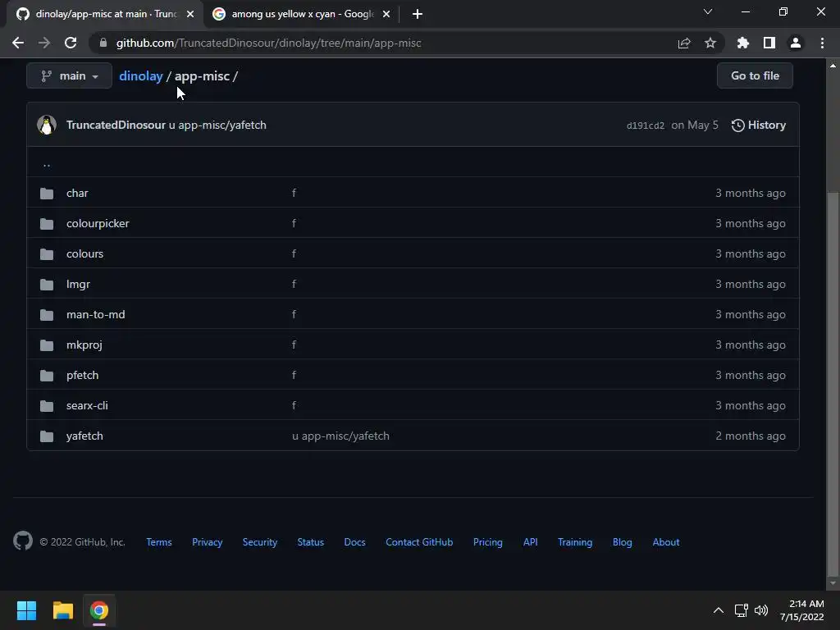Screen dimensions: 840x630
Task: Open the char folder
Action: click(x=77, y=193)
